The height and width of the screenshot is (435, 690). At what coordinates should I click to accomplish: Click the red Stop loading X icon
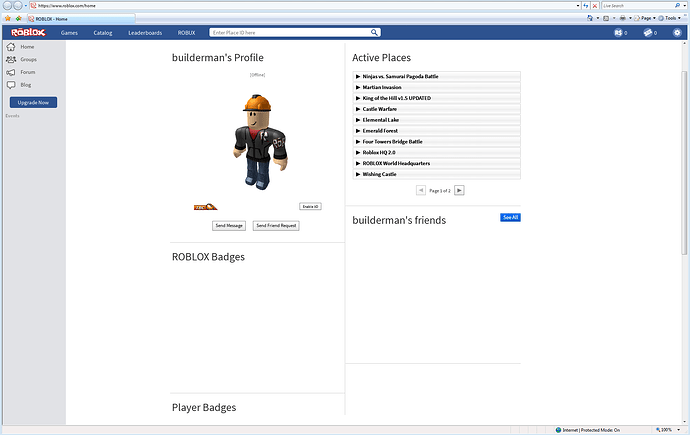click(x=595, y=6)
